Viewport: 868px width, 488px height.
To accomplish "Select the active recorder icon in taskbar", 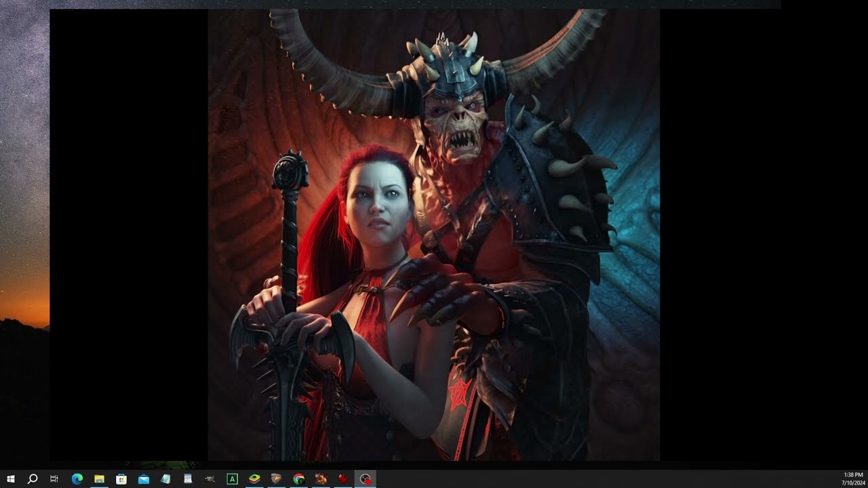I will click(x=365, y=479).
